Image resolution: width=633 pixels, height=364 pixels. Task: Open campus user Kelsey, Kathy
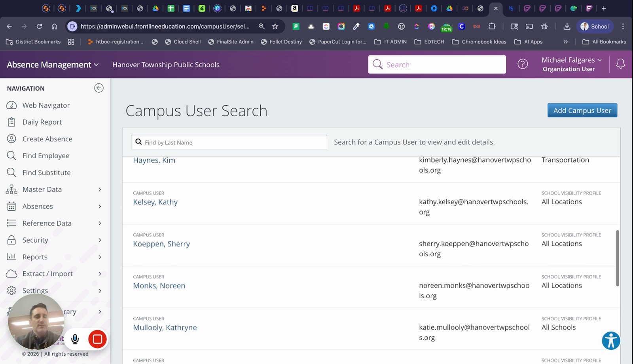pyautogui.click(x=155, y=202)
